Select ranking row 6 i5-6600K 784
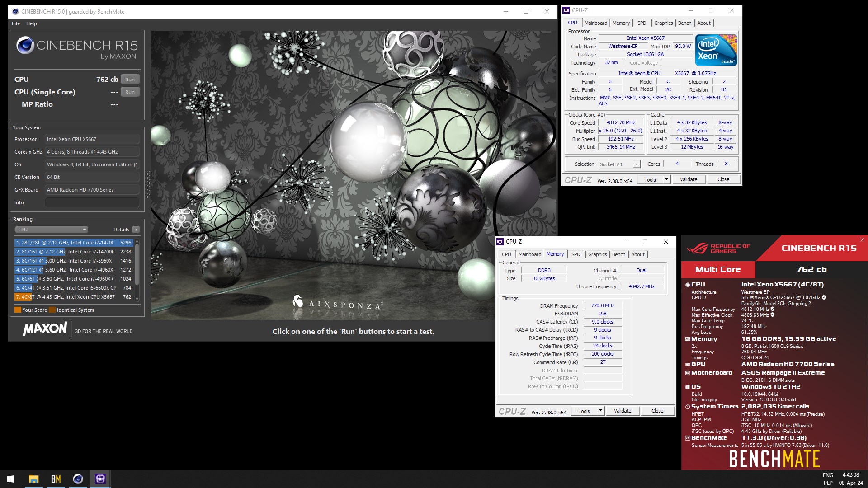 (x=74, y=288)
